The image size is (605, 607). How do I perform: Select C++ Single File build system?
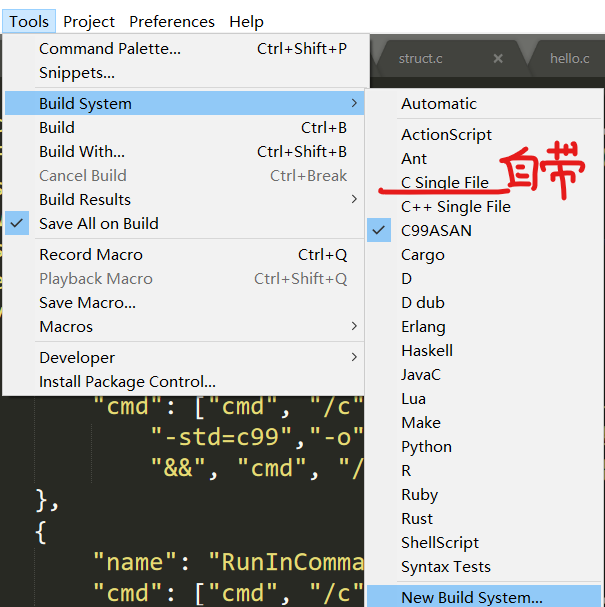pos(484,207)
